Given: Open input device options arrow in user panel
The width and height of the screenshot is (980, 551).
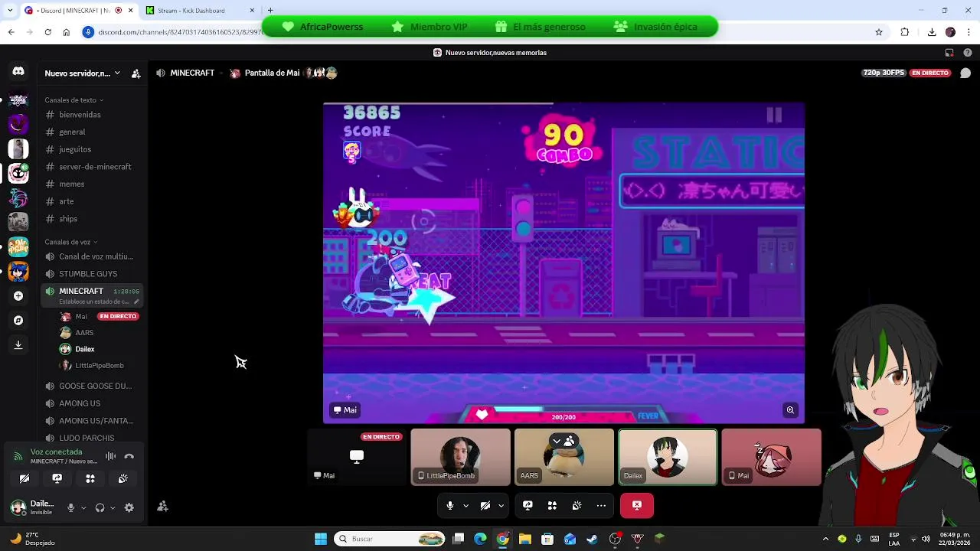Looking at the screenshot, I should (x=83, y=507).
